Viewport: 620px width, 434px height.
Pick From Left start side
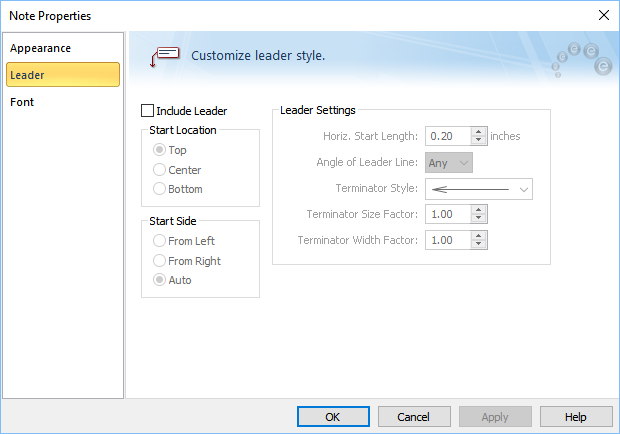tap(159, 241)
